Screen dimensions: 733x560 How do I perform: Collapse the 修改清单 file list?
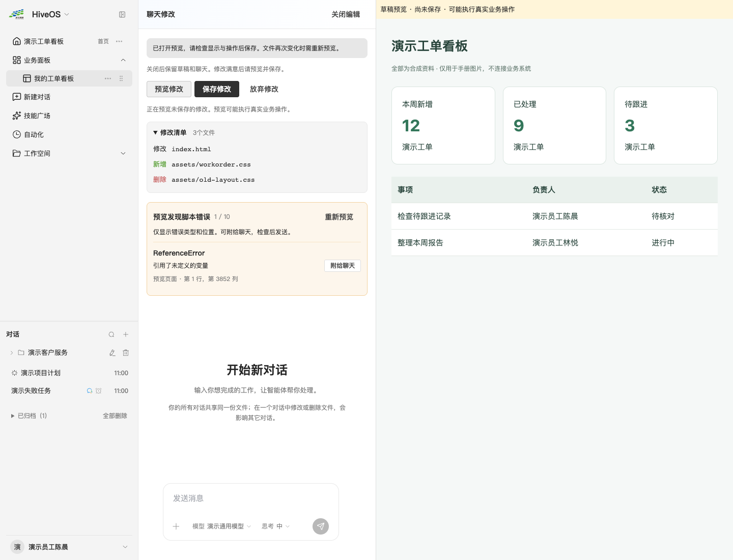coord(170,133)
